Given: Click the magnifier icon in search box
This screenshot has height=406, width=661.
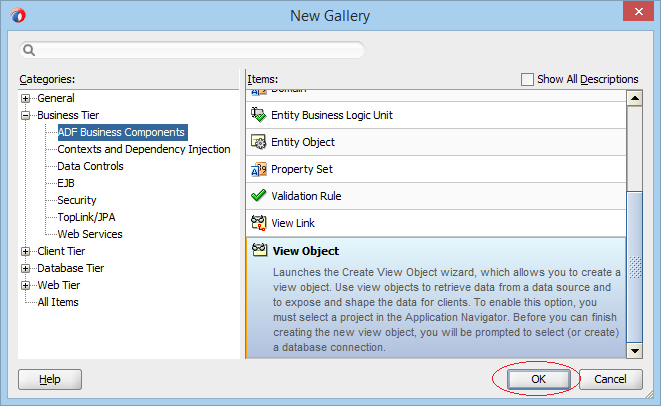Looking at the screenshot, I should tap(29, 50).
